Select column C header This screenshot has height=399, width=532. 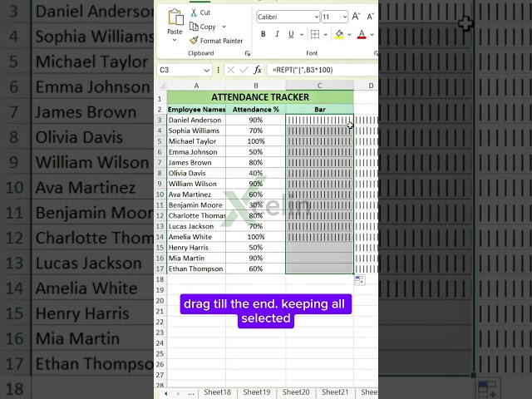319,86
